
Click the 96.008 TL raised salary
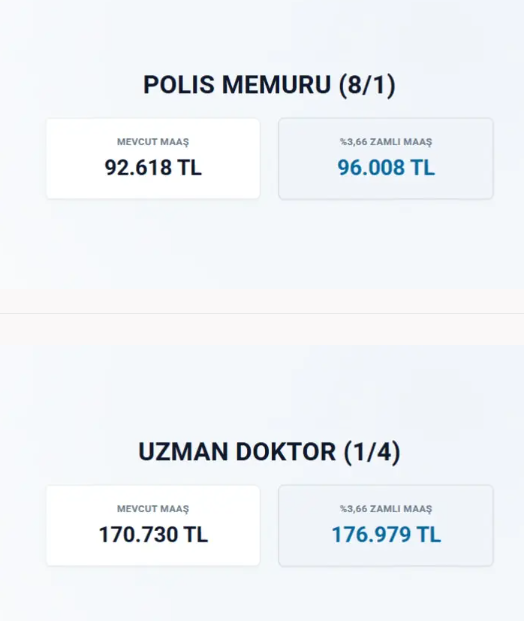386,167
